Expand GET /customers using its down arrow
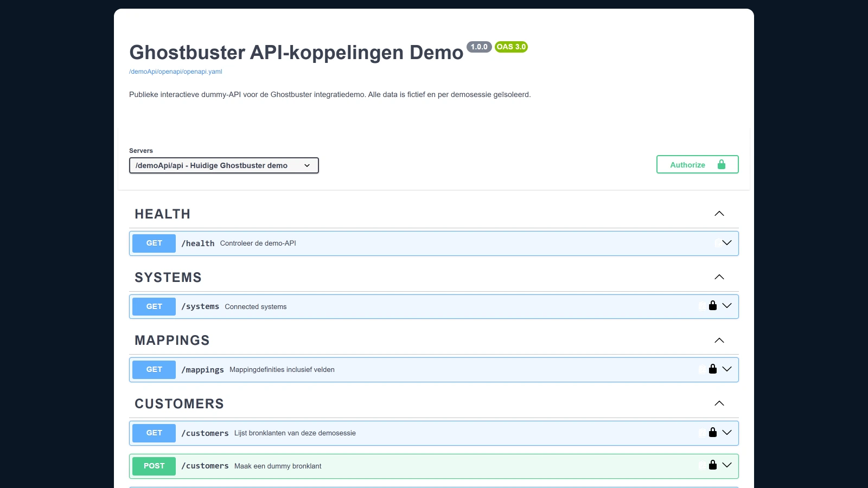 727,433
